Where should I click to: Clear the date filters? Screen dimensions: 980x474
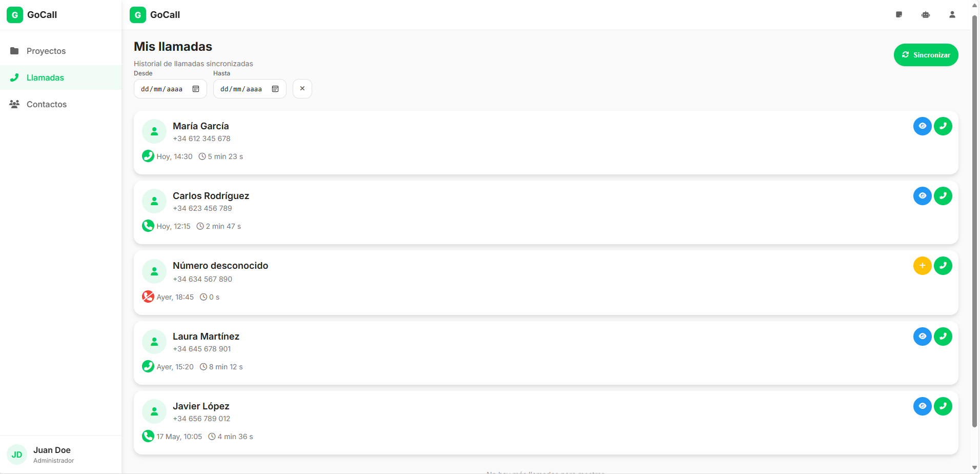coord(302,89)
